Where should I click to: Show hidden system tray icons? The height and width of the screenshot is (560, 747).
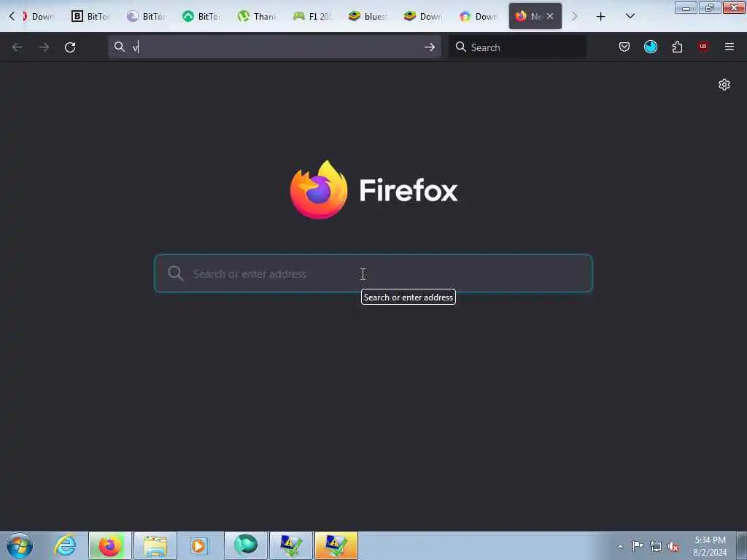click(x=620, y=546)
